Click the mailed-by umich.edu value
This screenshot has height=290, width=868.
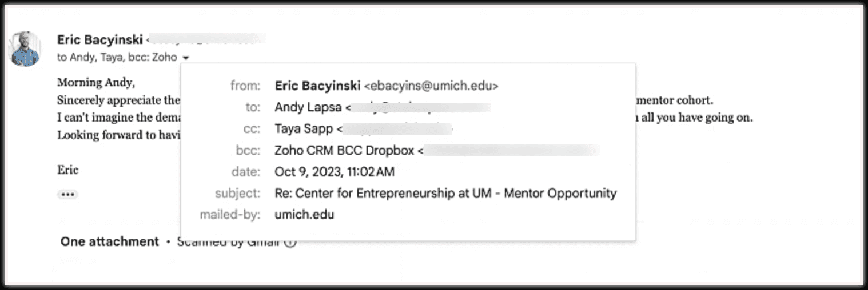coord(304,215)
